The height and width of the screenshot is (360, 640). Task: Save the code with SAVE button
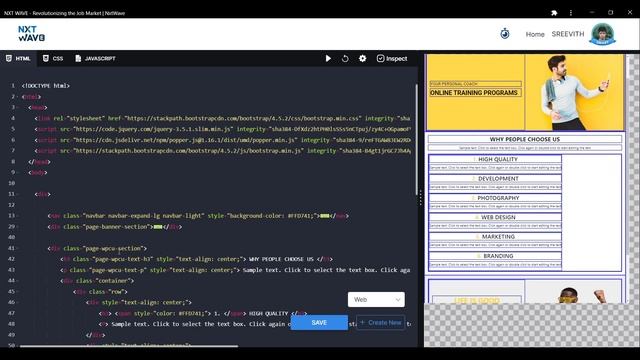click(319, 322)
